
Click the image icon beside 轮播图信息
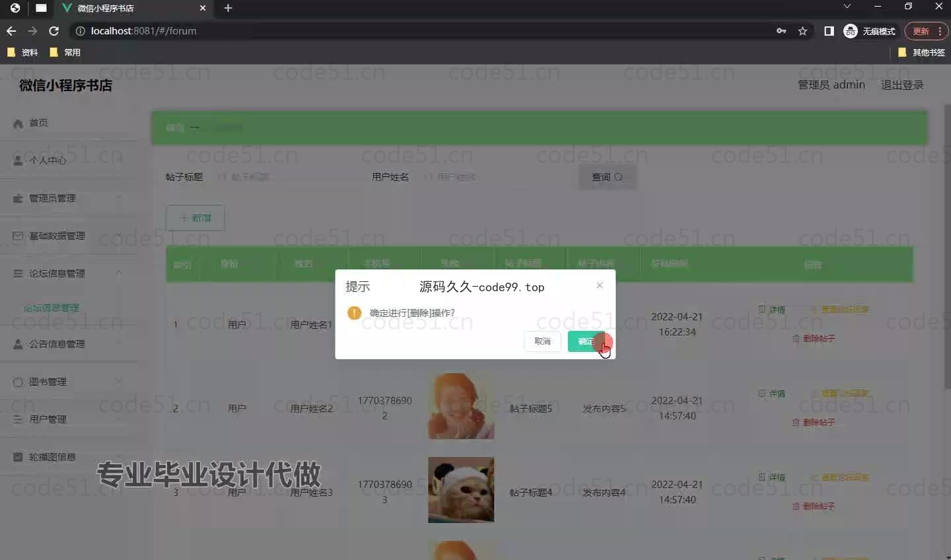click(x=18, y=457)
